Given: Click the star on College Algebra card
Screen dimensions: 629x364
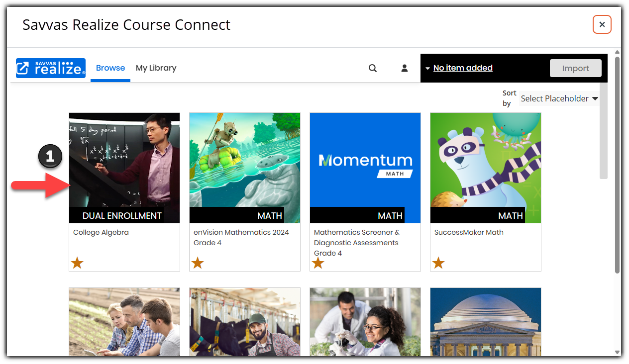Looking at the screenshot, I should coord(77,263).
